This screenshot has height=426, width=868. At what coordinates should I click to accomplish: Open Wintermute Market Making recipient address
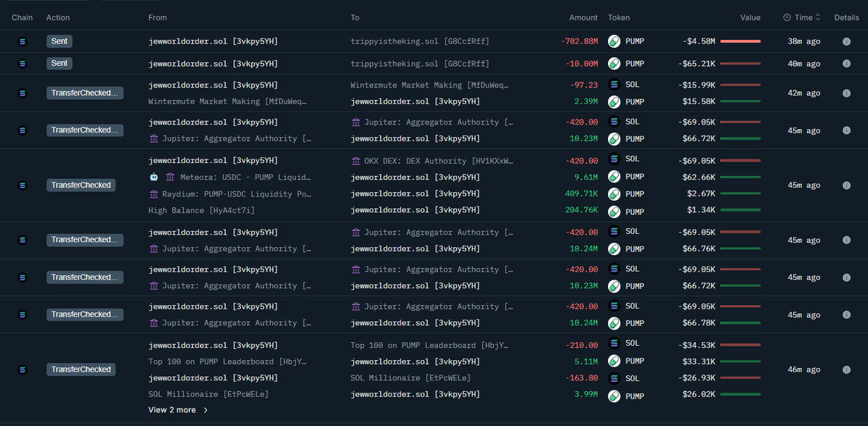click(x=429, y=85)
